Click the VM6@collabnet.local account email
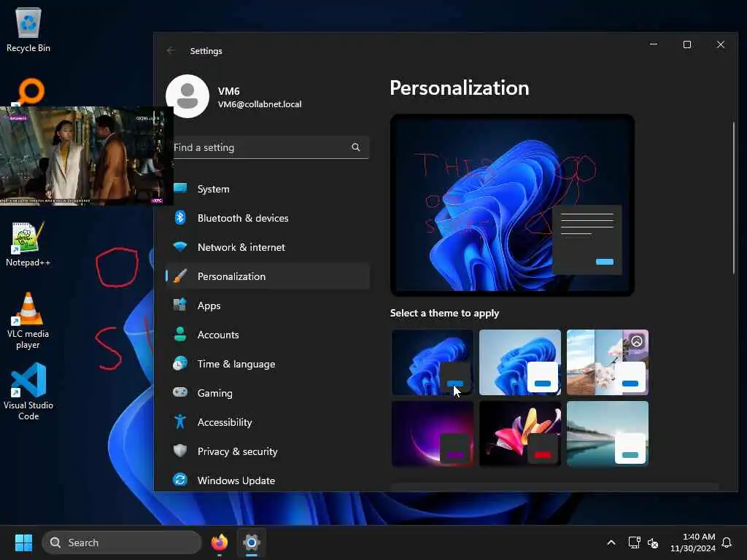Viewport: 747px width, 560px height. pyautogui.click(x=260, y=104)
